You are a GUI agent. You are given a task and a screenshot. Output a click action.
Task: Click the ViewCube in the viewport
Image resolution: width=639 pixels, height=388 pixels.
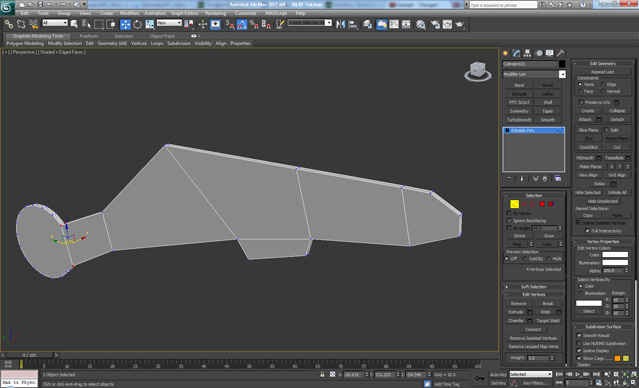pos(478,71)
